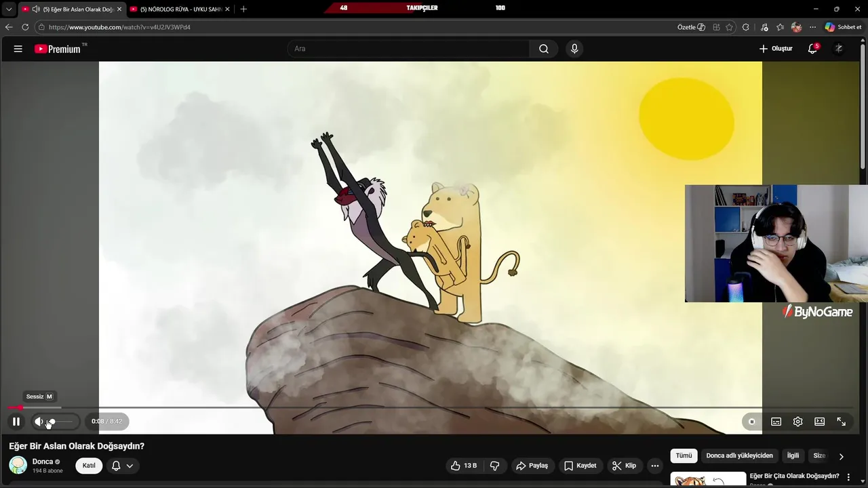Image resolution: width=868 pixels, height=488 pixels.
Task: Join the channel with Katıl button
Action: click(x=89, y=466)
